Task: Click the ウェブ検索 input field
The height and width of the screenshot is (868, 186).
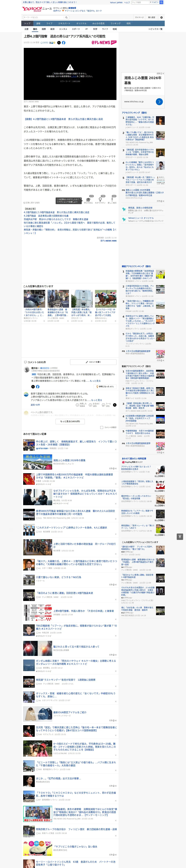Action: (x=140, y=2)
